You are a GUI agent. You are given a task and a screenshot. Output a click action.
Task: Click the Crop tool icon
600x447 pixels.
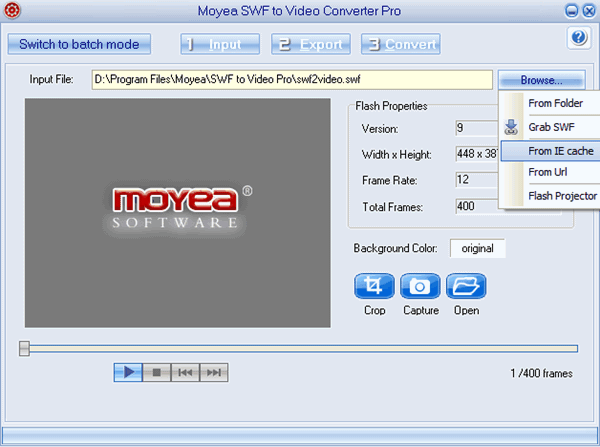tap(374, 286)
